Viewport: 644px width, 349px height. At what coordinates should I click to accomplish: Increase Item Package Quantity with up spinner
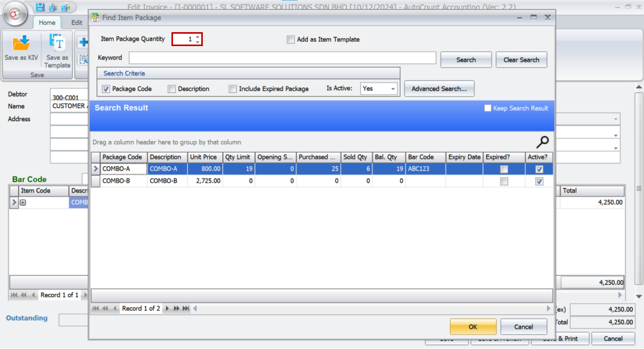point(198,37)
